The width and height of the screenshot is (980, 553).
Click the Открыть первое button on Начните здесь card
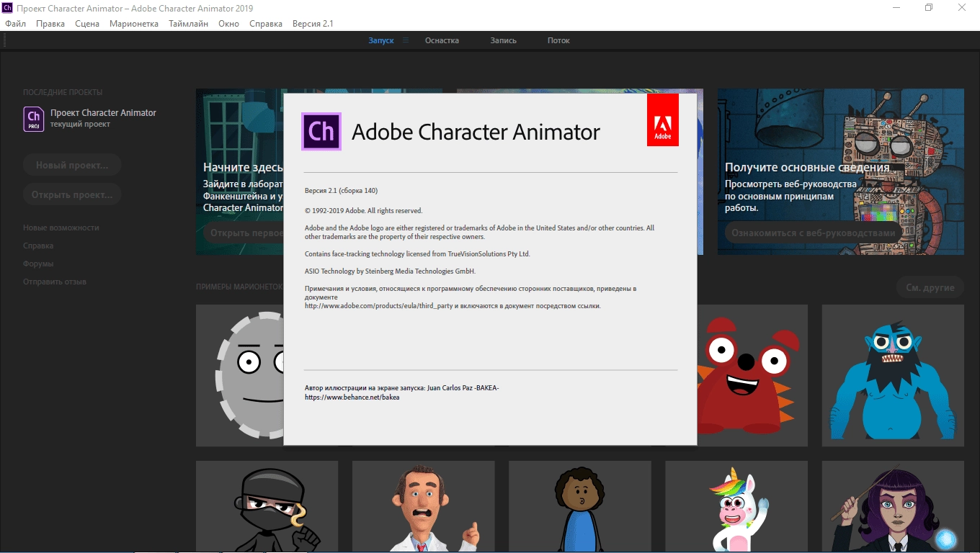point(243,233)
